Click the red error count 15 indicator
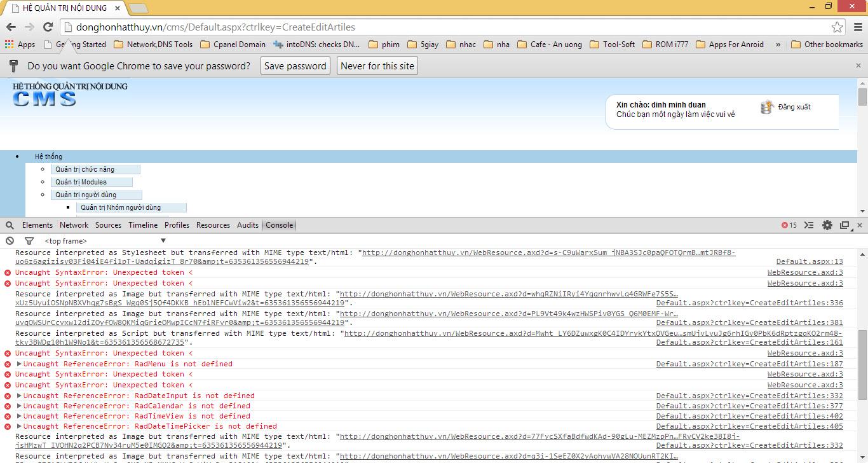 coord(789,225)
